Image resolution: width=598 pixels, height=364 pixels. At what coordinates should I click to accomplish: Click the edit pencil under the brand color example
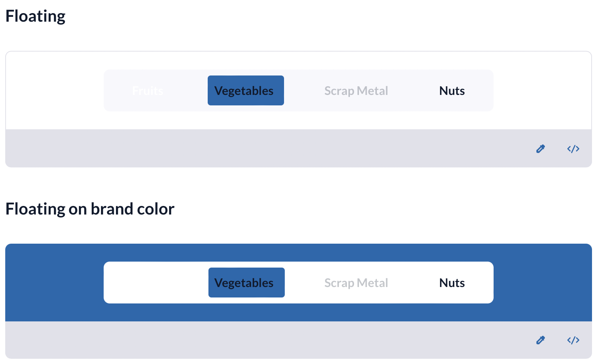(x=540, y=340)
